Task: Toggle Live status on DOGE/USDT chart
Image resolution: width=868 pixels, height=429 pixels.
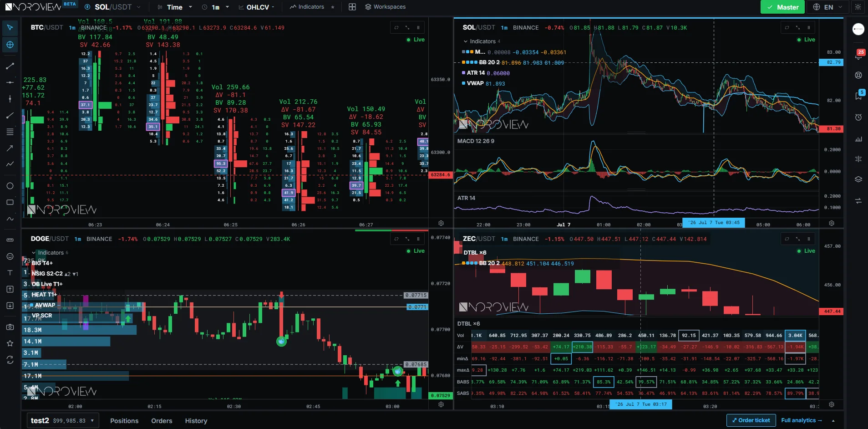Action: tap(416, 251)
